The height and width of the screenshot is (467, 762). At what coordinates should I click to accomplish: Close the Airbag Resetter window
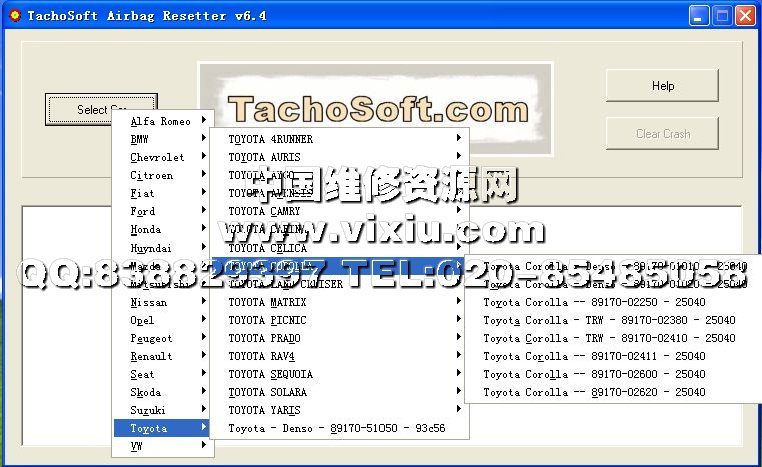745,15
